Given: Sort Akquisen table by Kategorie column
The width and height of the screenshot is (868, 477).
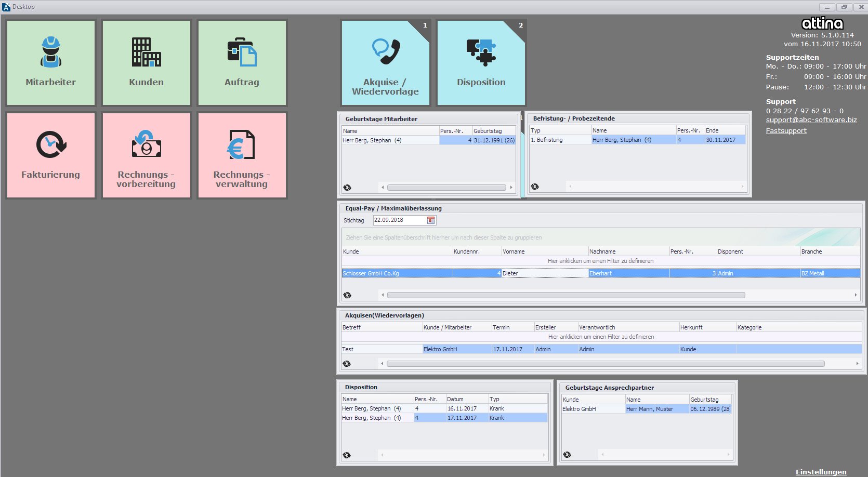Looking at the screenshot, I should pos(798,327).
